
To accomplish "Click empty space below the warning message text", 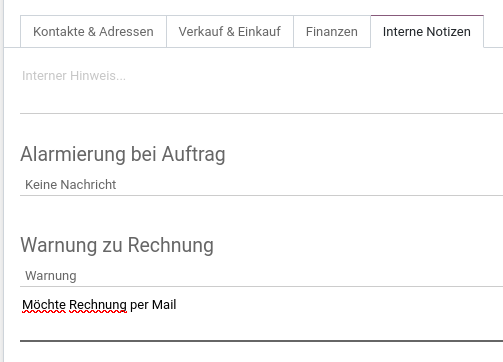I will (261, 328).
